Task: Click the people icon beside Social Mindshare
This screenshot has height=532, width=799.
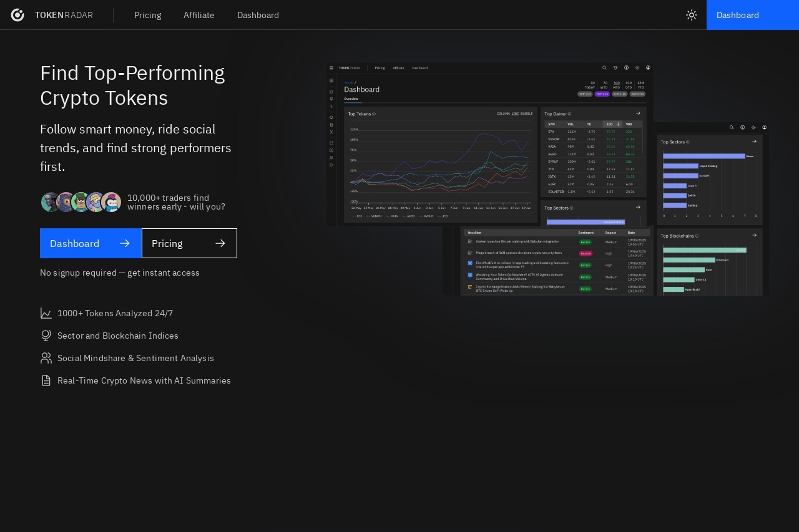Action: (x=46, y=358)
